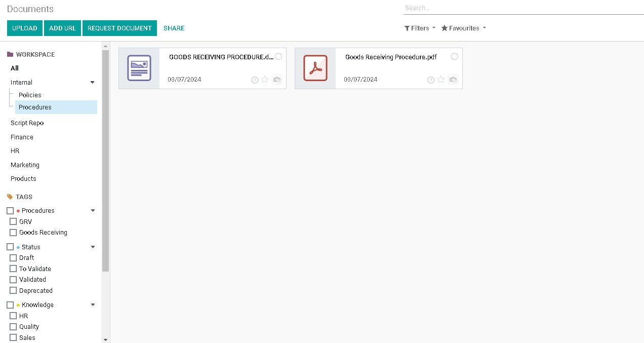Image resolution: width=644 pixels, height=343 pixels.
Task: Click the REQUEST DOCUMENT button
Action: coord(119,28)
